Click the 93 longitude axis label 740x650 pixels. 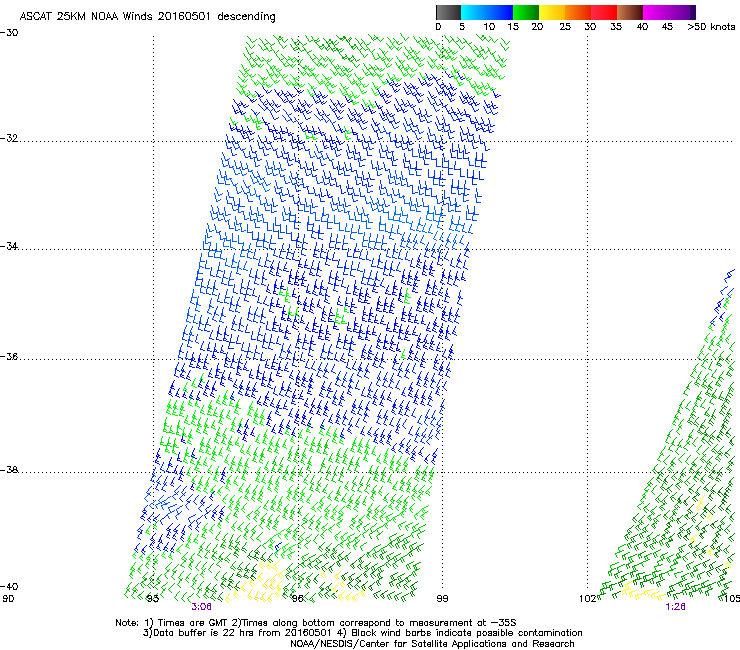coord(152,599)
